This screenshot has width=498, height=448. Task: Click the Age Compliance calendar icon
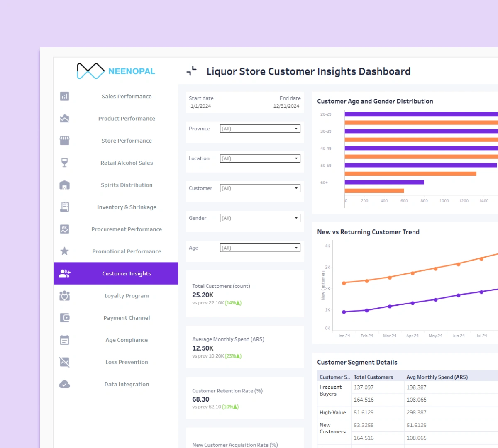click(64, 340)
